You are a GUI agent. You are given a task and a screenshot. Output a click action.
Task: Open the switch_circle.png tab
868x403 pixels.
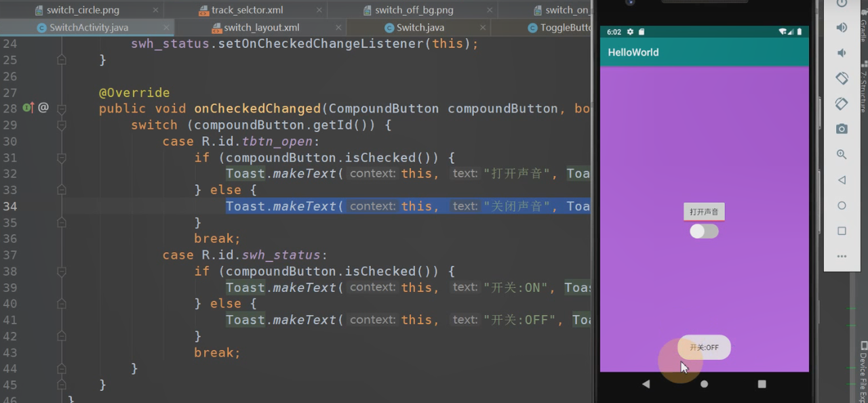[x=83, y=10]
